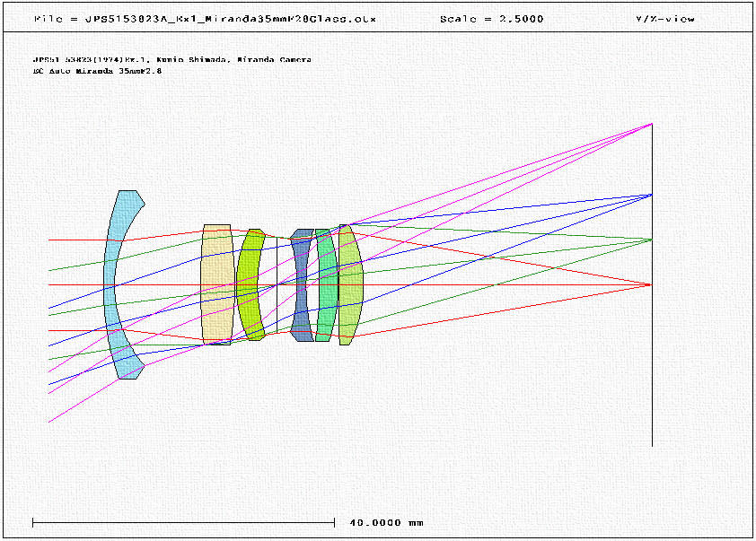
Task: Click the "Scale = 2.5000" header text
Action: [492, 19]
